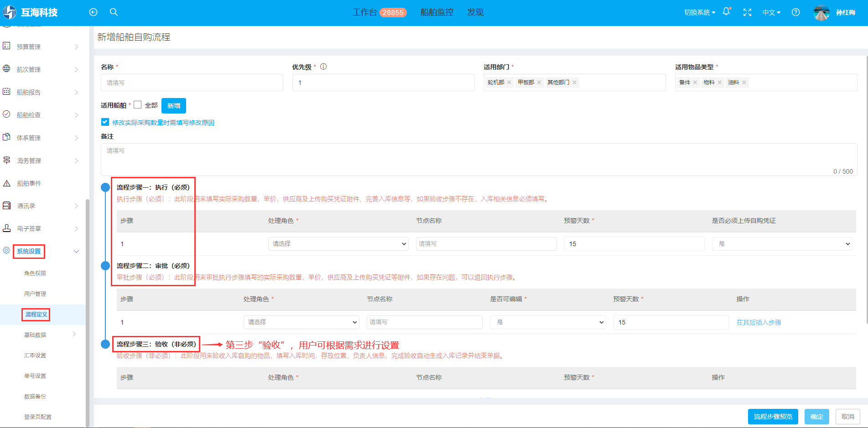The width and height of the screenshot is (868, 428).
Task: Expand the 基础数据 submenu chevron
Action: (x=74, y=334)
